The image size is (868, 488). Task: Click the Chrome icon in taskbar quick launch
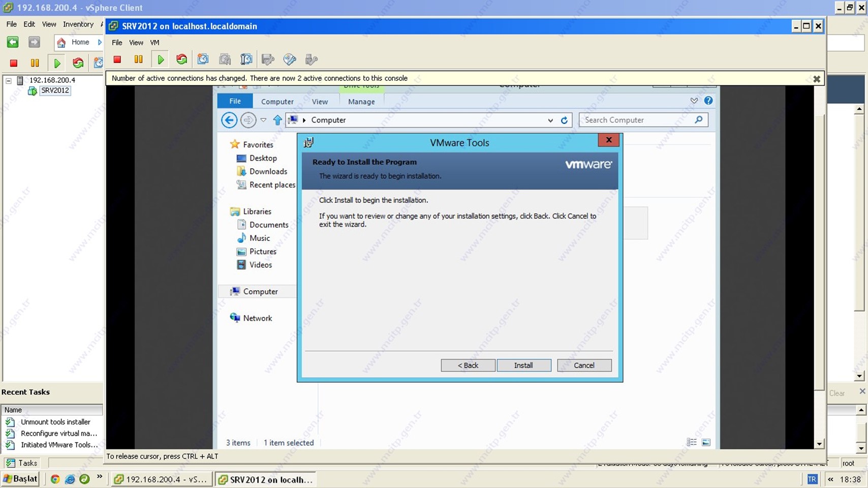(55, 479)
